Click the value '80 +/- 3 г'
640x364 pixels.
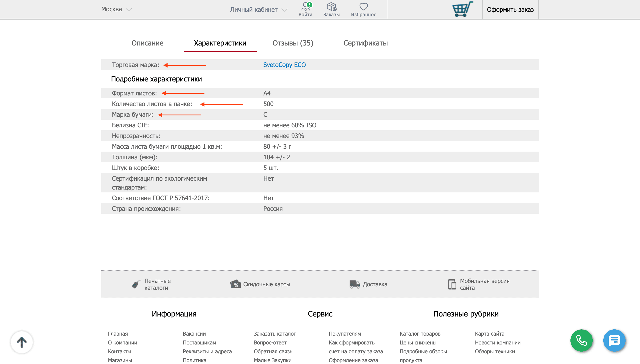tap(277, 146)
